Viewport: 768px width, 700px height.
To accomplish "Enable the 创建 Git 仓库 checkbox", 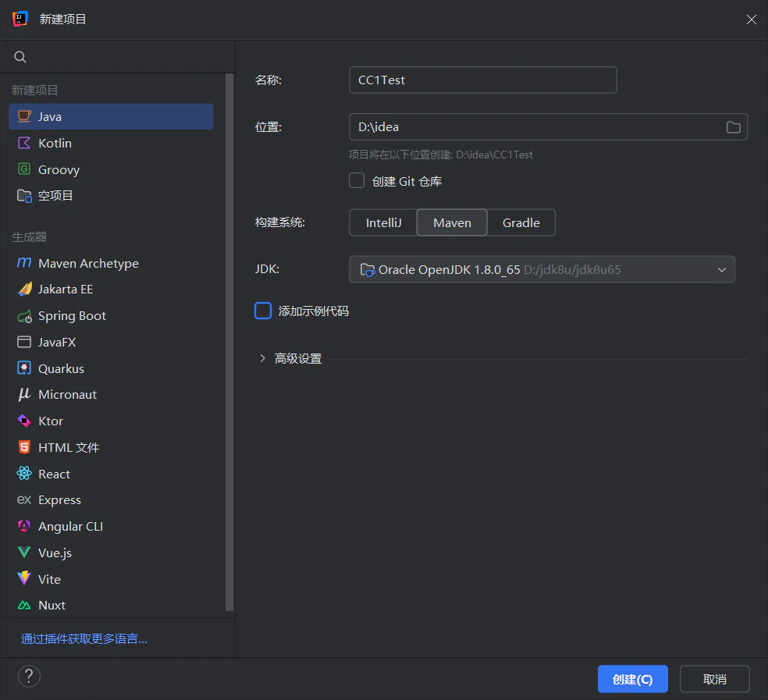I will tap(357, 181).
